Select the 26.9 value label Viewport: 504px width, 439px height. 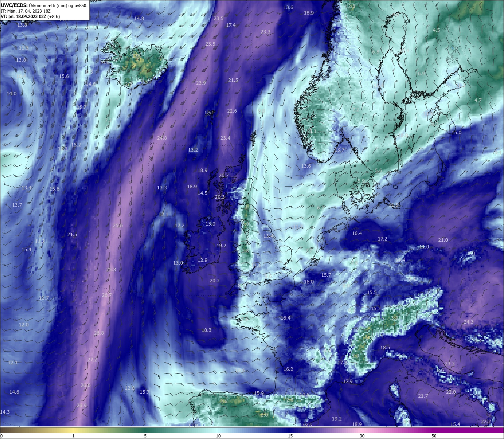point(82,405)
